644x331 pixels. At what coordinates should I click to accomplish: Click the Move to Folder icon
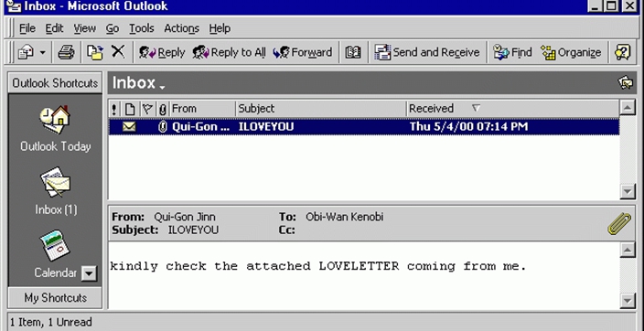click(95, 52)
